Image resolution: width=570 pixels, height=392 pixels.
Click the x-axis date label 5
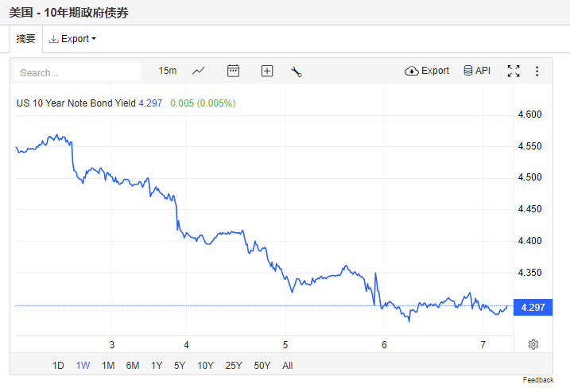pyautogui.click(x=285, y=345)
